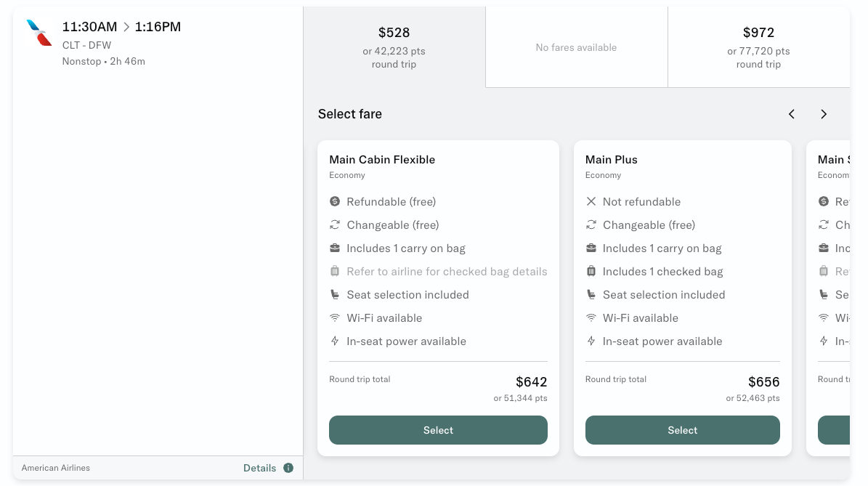Click the Refundable dollar icon on Main Cabin Flexible
Screen dimensions: 868x486
[x=335, y=201]
